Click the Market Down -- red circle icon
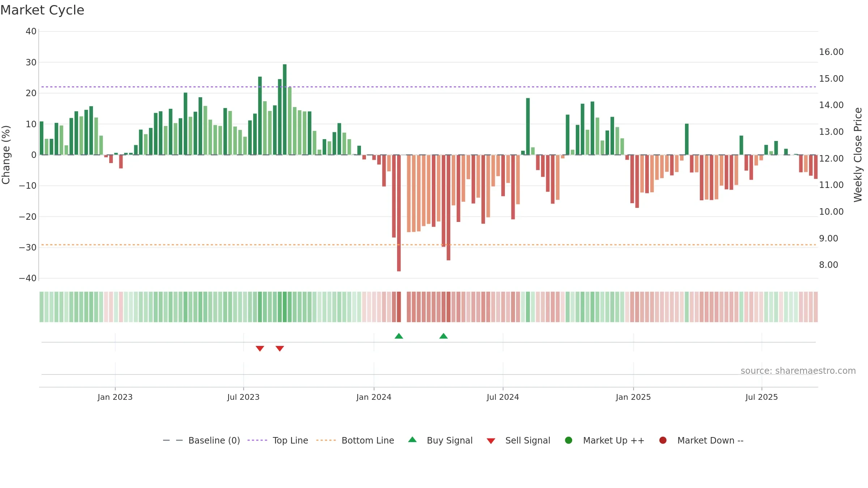This screenshot has height=488, width=868. coord(663,440)
